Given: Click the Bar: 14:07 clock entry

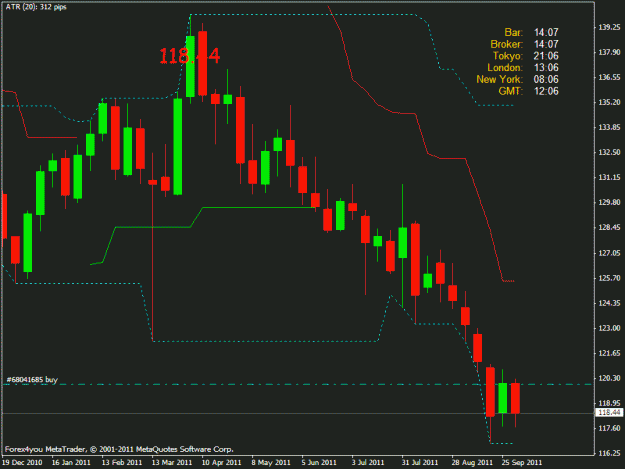Looking at the screenshot, I should tap(531, 32).
